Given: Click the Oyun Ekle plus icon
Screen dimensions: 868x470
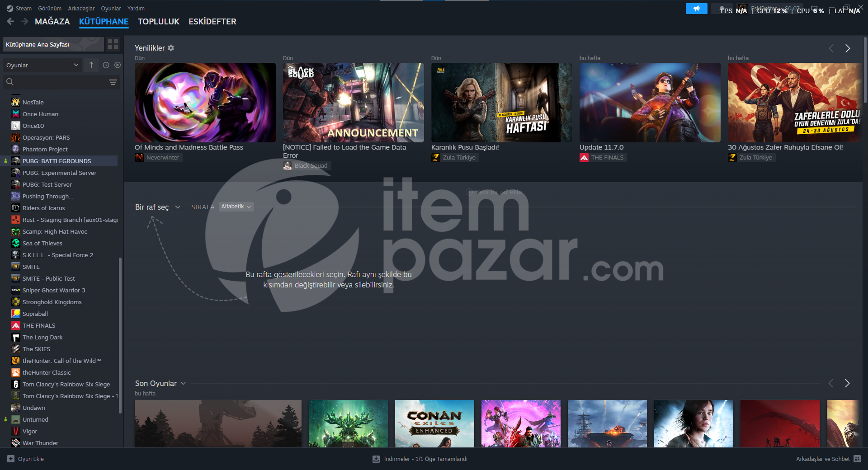Looking at the screenshot, I should (x=11, y=459).
